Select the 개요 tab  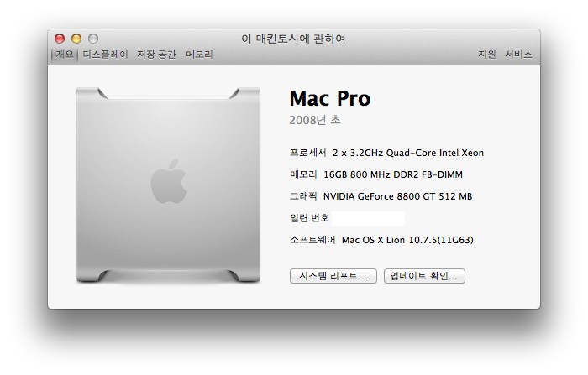pyautogui.click(x=65, y=55)
